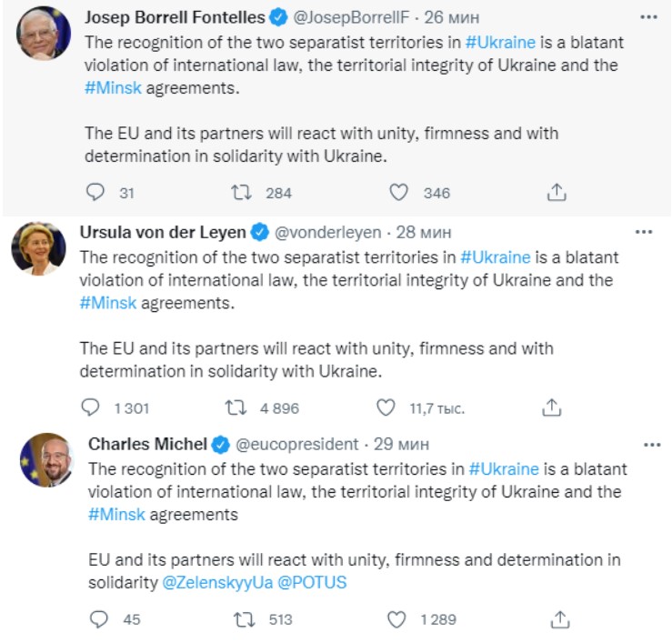Open more options on Josep Borrell's tweet
The height and width of the screenshot is (643, 672).
pos(647,17)
